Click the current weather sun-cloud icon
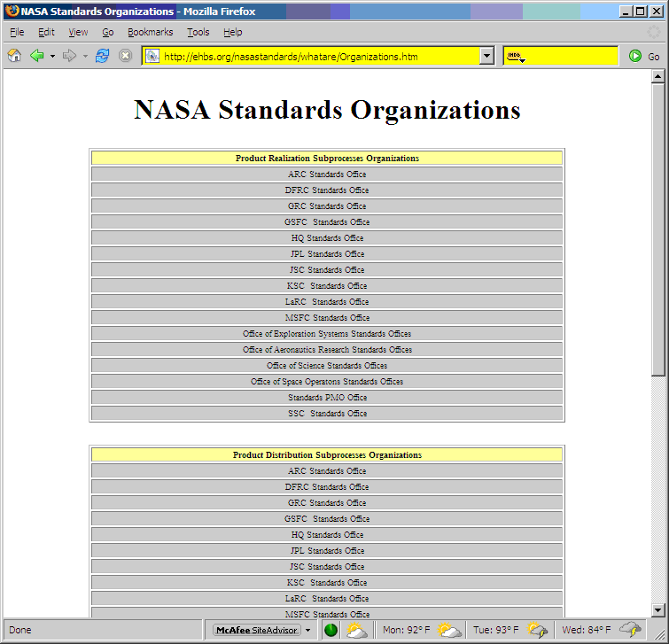The width and height of the screenshot is (669, 644). (x=357, y=630)
